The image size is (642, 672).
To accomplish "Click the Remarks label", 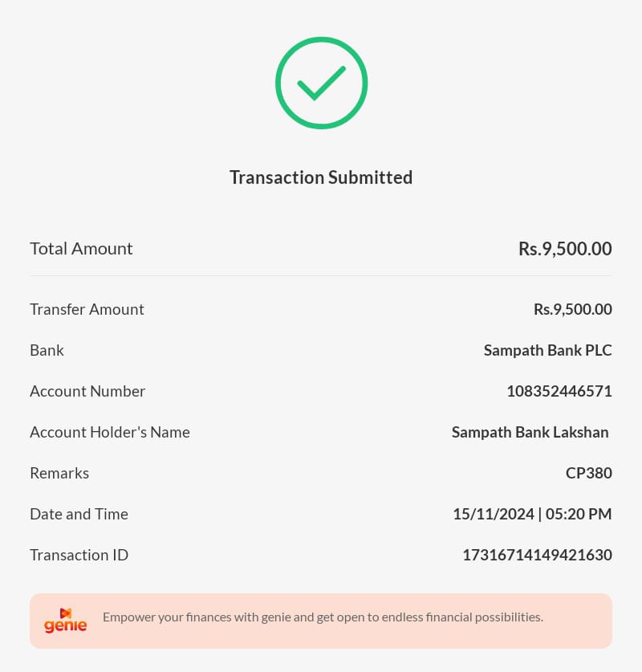I will [59, 474].
